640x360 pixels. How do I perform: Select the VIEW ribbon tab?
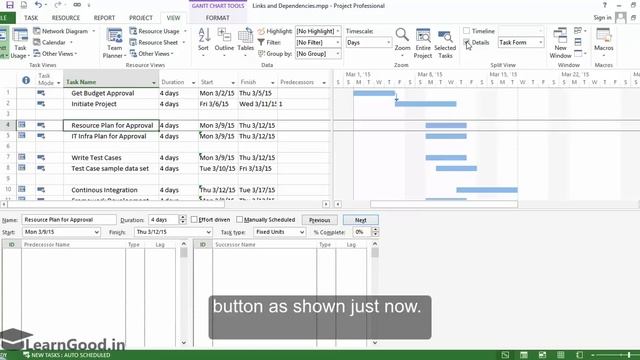[x=173, y=18]
